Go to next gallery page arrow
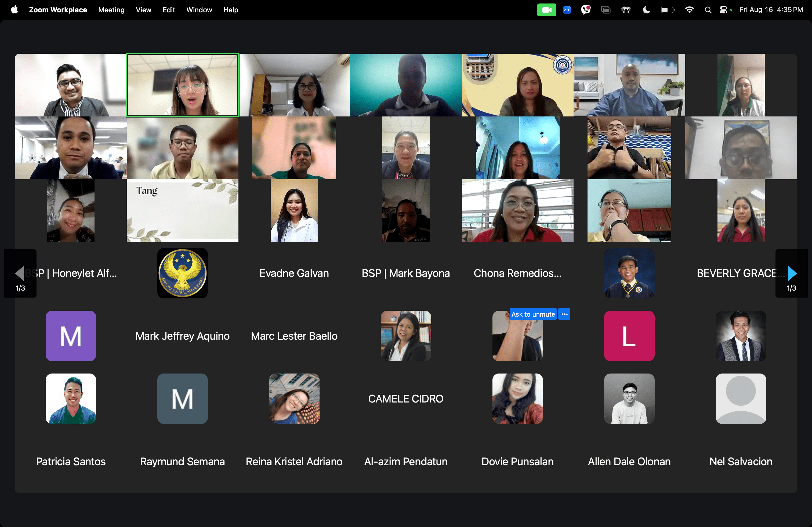812x527 pixels. tap(792, 273)
